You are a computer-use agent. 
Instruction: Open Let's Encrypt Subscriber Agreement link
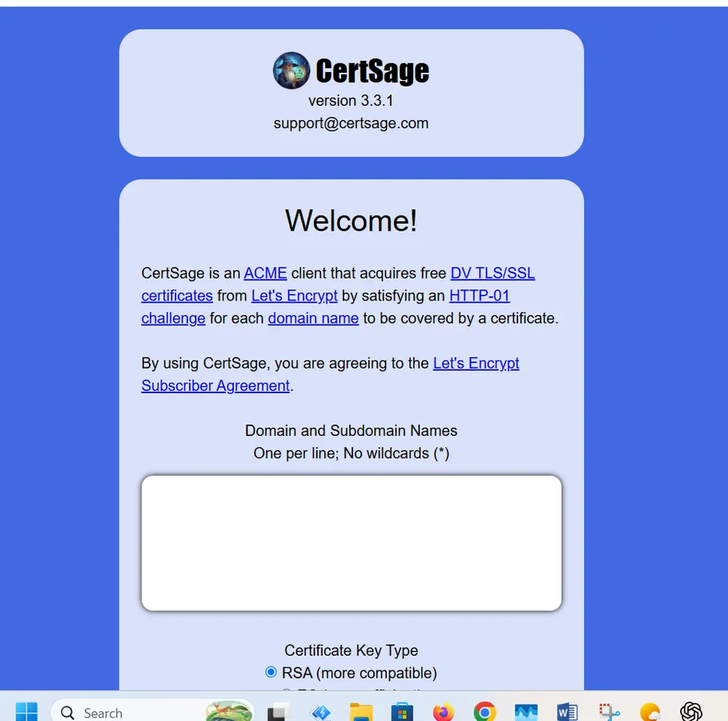click(476, 363)
